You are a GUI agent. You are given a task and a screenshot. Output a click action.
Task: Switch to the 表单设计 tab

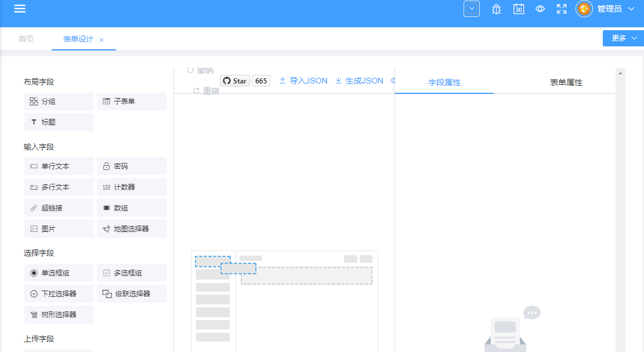tap(78, 39)
